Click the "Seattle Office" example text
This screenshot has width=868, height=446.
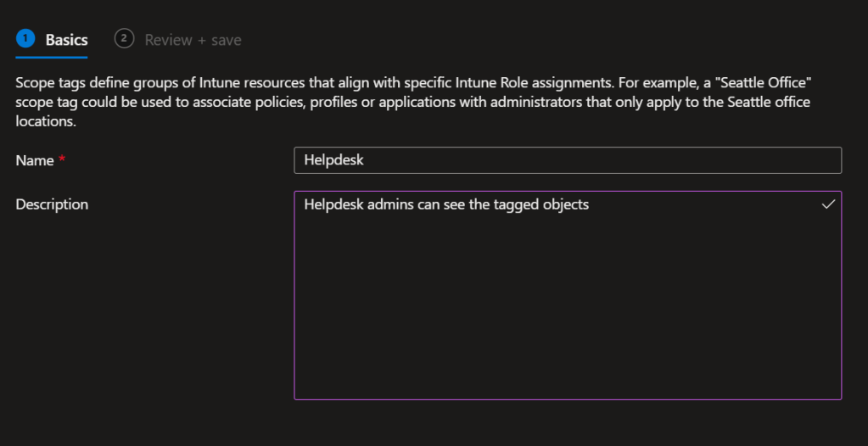pos(775,84)
